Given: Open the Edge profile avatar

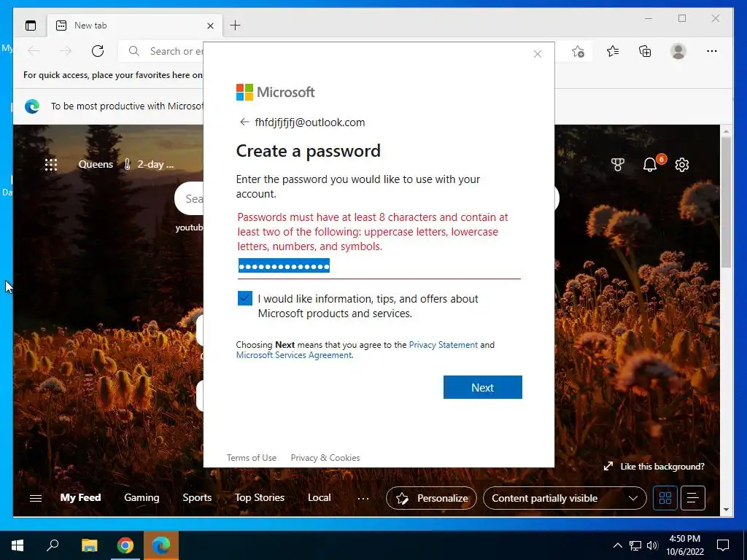Looking at the screenshot, I should coord(678,51).
